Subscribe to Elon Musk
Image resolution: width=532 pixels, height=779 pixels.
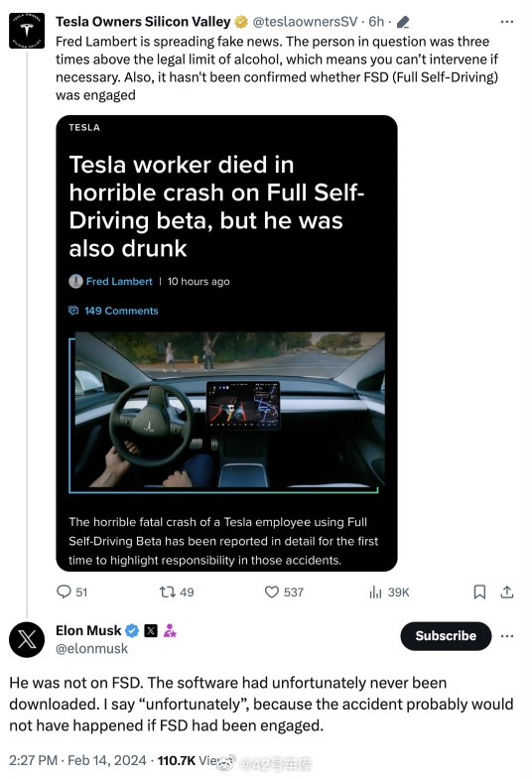pyautogui.click(x=446, y=636)
